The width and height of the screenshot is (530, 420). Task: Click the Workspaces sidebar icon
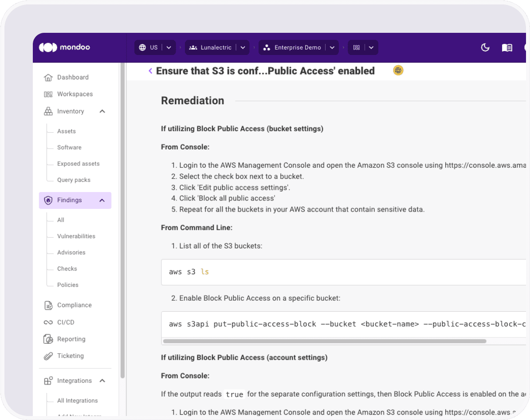click(48, 94)
